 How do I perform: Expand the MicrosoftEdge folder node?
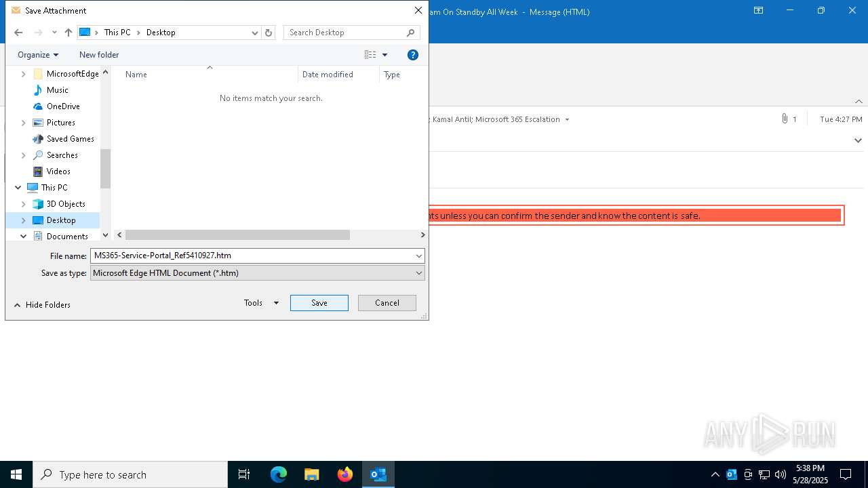click(x=24, y=74)
